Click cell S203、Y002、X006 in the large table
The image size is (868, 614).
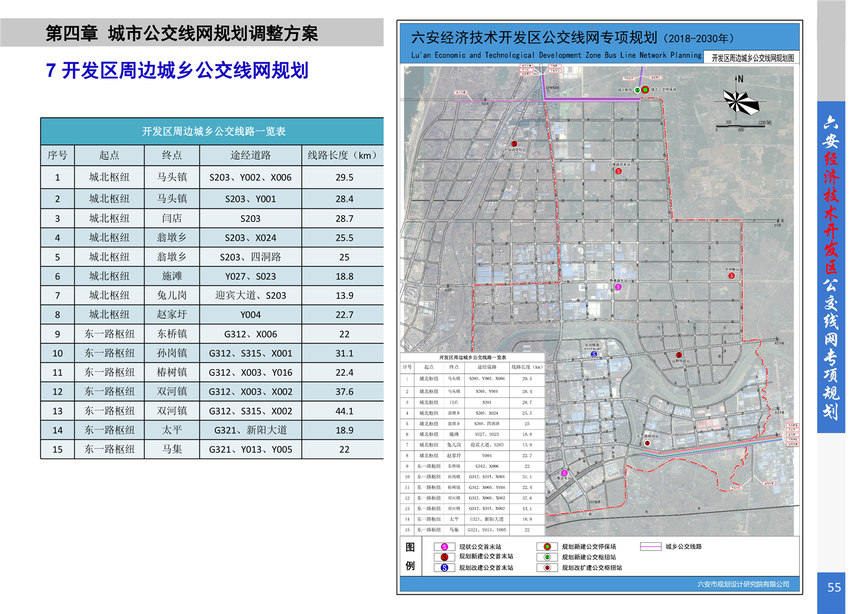click(251, 177)
